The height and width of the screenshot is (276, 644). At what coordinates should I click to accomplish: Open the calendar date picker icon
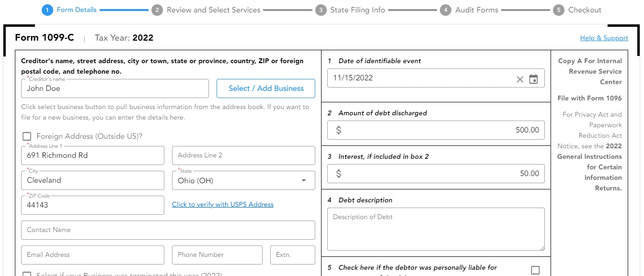point(533,79)
